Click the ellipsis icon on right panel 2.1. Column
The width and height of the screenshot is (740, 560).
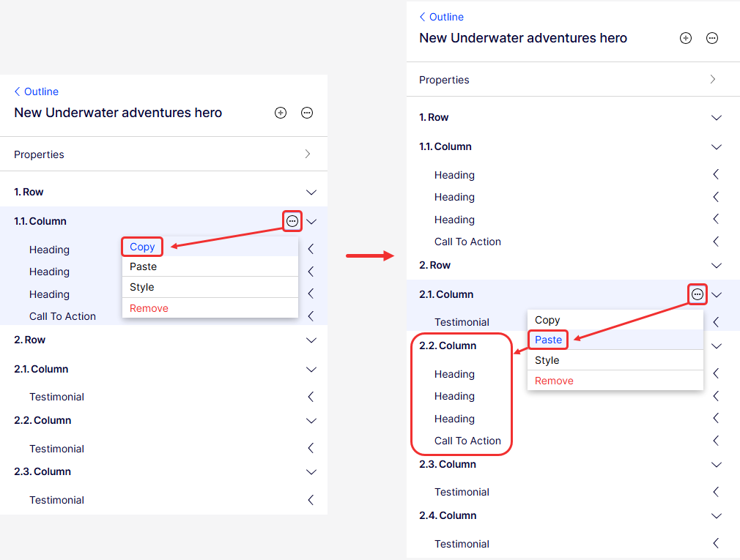click(697, 294)
